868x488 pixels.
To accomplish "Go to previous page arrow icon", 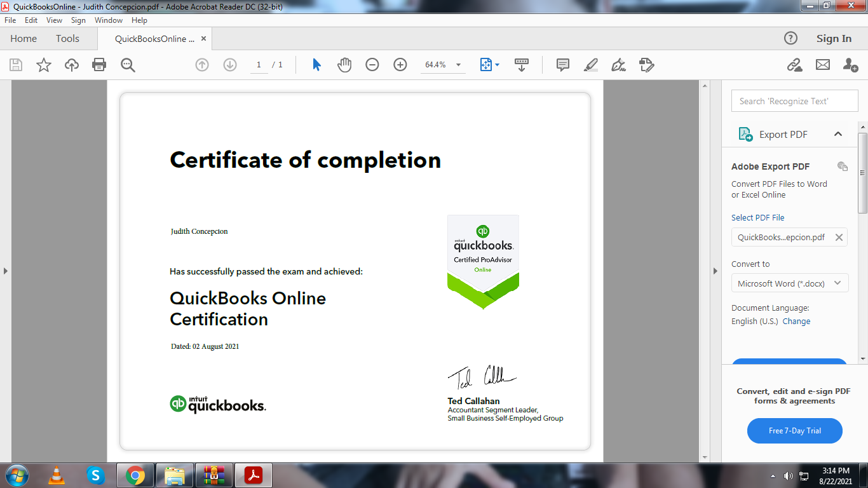I will point(202,65).
